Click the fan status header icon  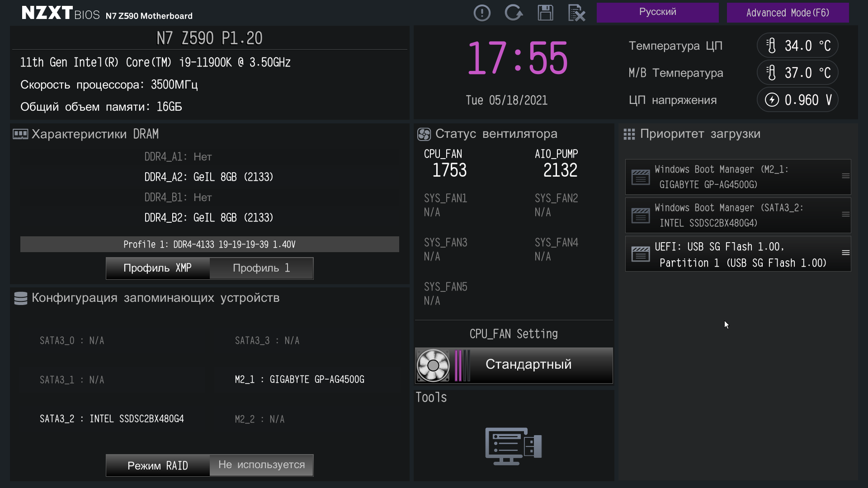[424, 134]
